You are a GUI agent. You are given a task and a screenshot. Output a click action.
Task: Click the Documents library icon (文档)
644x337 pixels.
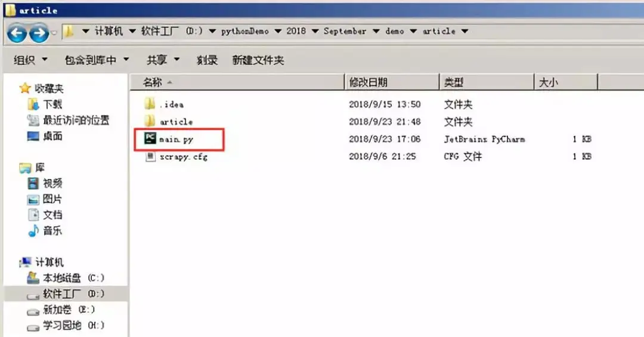(x=33, y=215)
